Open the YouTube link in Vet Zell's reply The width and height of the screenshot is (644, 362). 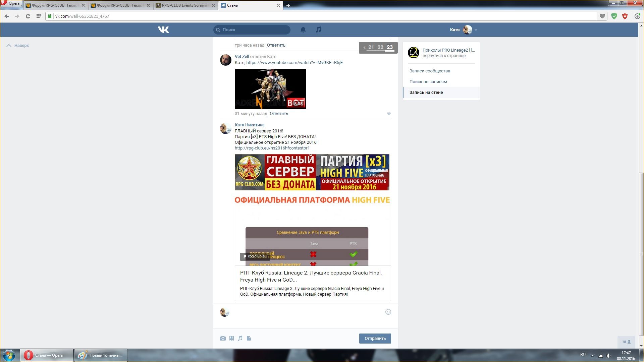coord(294,63)
